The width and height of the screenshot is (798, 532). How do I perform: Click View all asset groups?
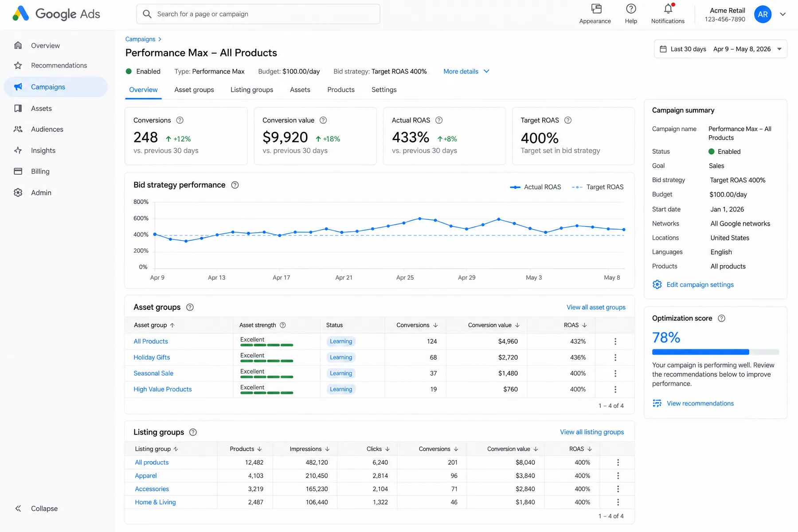tap(596, 307)
